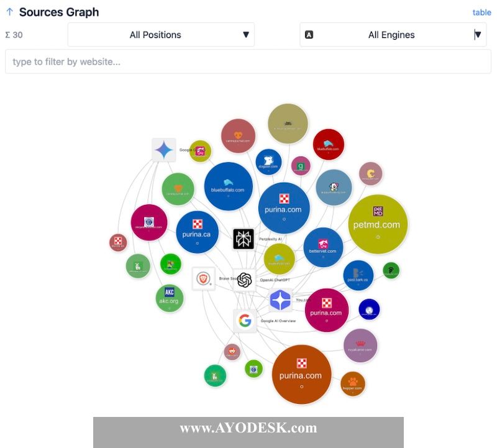Select the Google Gemini engine node
Image resolution: width=497 pixels, height=448 pixels.
pos(163,149)
